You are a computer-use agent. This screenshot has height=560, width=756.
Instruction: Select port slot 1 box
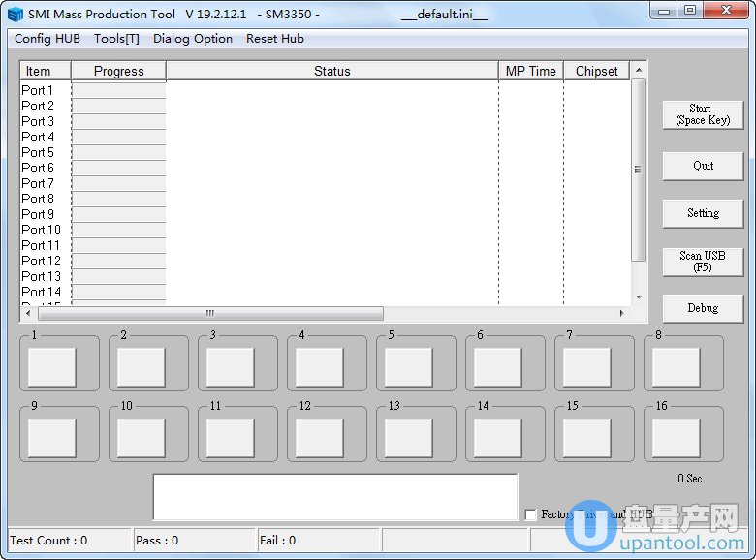[x=52, y=367]
